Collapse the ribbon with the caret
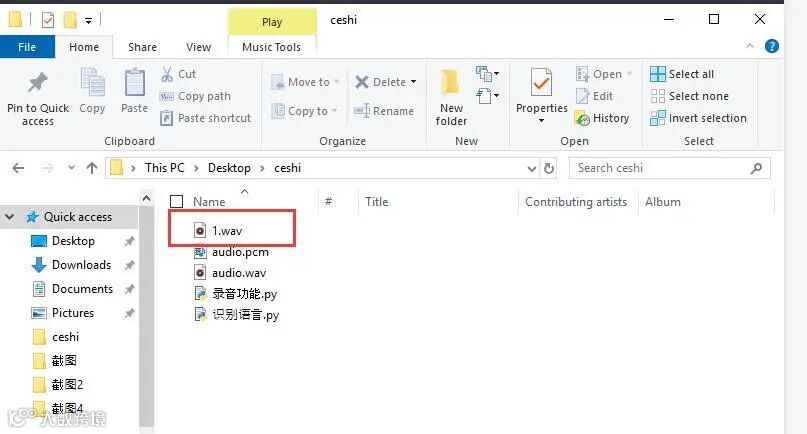 750,46
